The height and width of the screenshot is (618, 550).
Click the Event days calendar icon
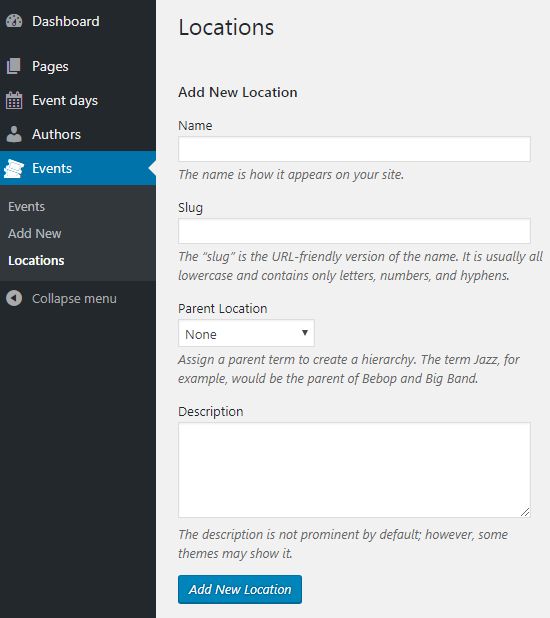pos(14,100)
